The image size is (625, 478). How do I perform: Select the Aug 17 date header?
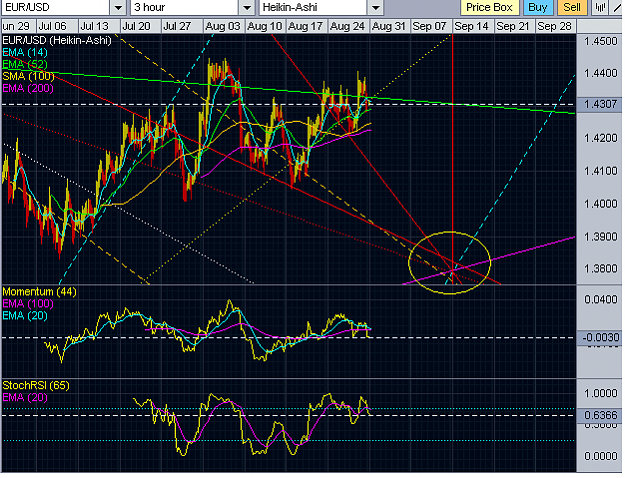tap(305, 26)
